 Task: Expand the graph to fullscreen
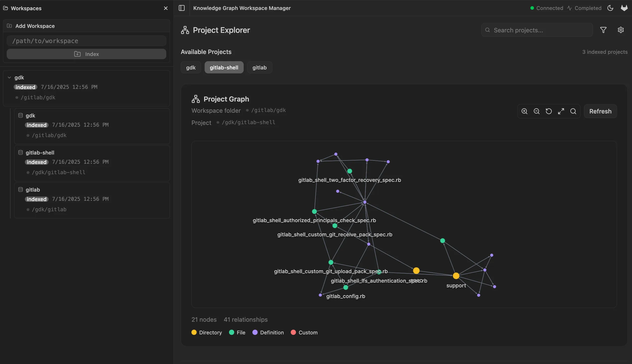coord(561,111)
